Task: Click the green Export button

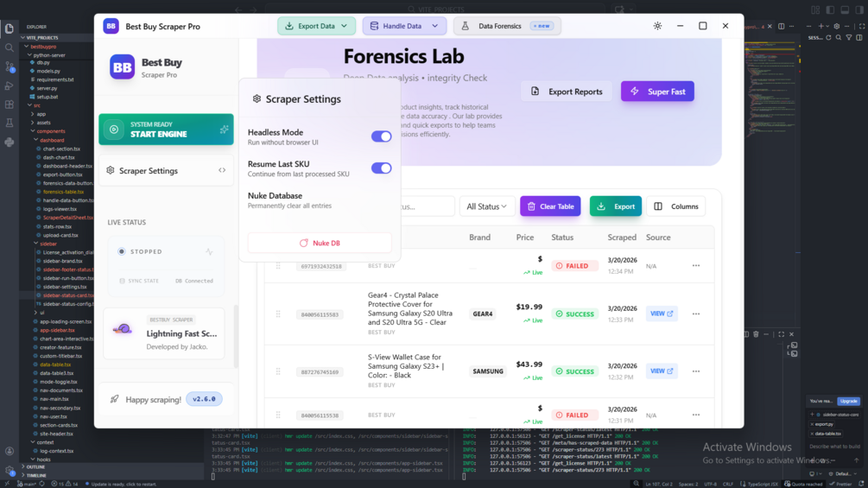Action: coord(616,206)
